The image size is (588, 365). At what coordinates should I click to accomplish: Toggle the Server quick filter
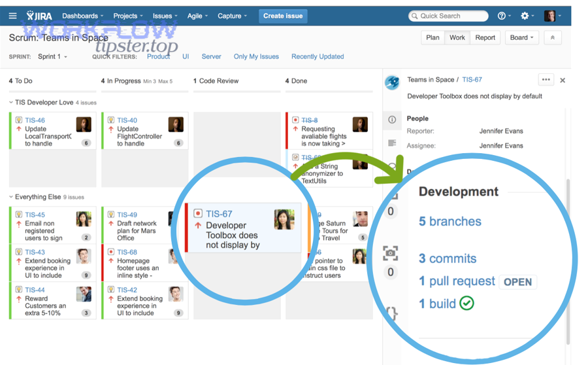coord(212,56)
